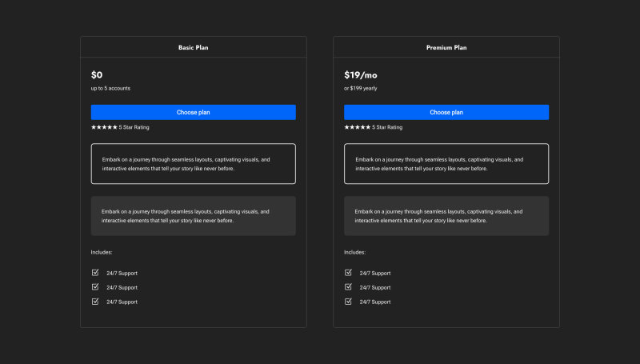Toggle third 24/7 Support checkbox in Basic Plan
This screenshot has height=364, width=640.
point(95,301)
